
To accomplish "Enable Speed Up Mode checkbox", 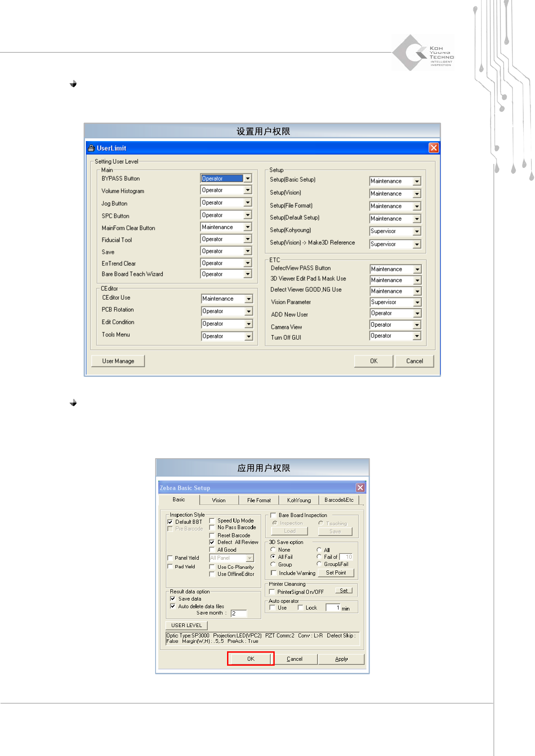I will click(212, 521).
